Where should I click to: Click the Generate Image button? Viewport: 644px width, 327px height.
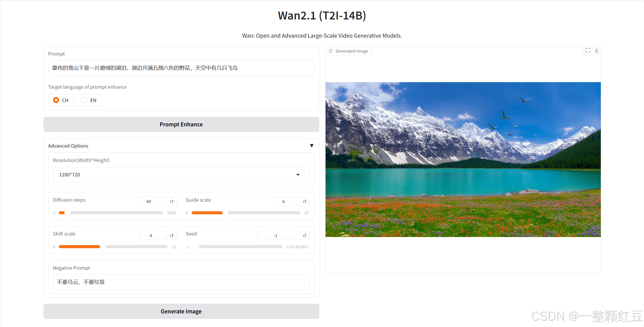181,311
